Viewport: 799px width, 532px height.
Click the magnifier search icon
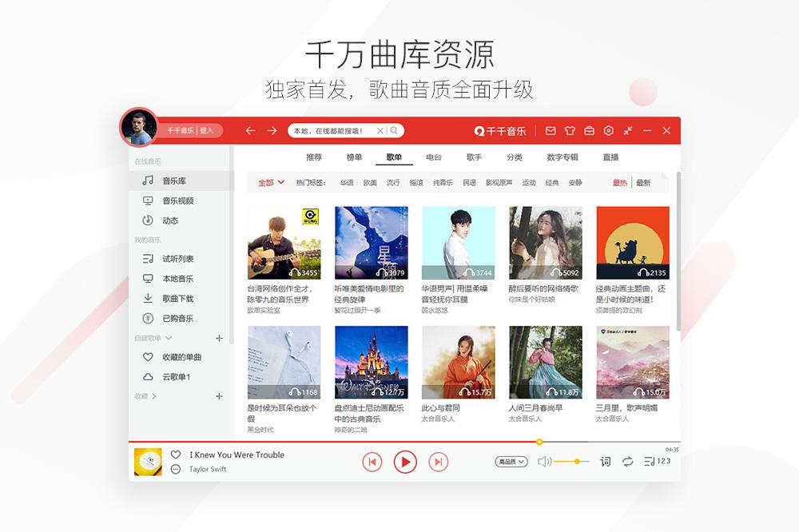[394, 131]
